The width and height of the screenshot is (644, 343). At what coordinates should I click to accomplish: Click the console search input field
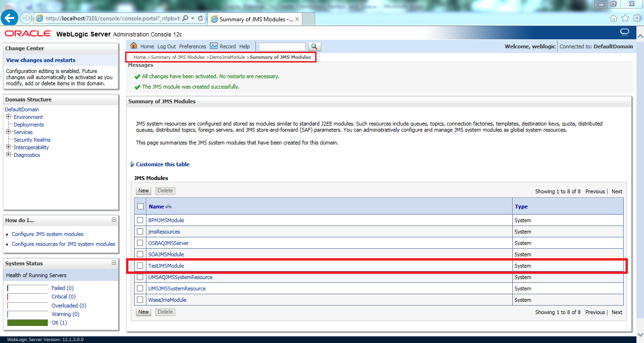pyautogui.click(x=282, y=46)
